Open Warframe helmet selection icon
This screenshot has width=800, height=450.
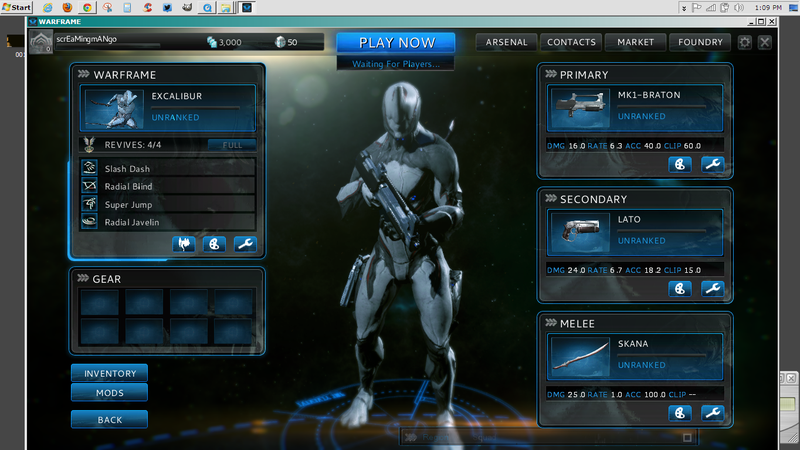[184, 244]
